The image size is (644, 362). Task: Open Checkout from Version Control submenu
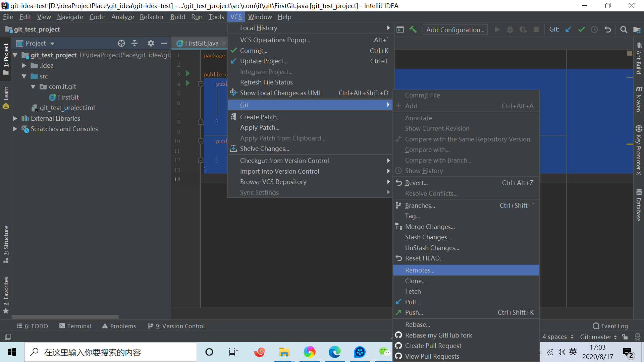310,161
